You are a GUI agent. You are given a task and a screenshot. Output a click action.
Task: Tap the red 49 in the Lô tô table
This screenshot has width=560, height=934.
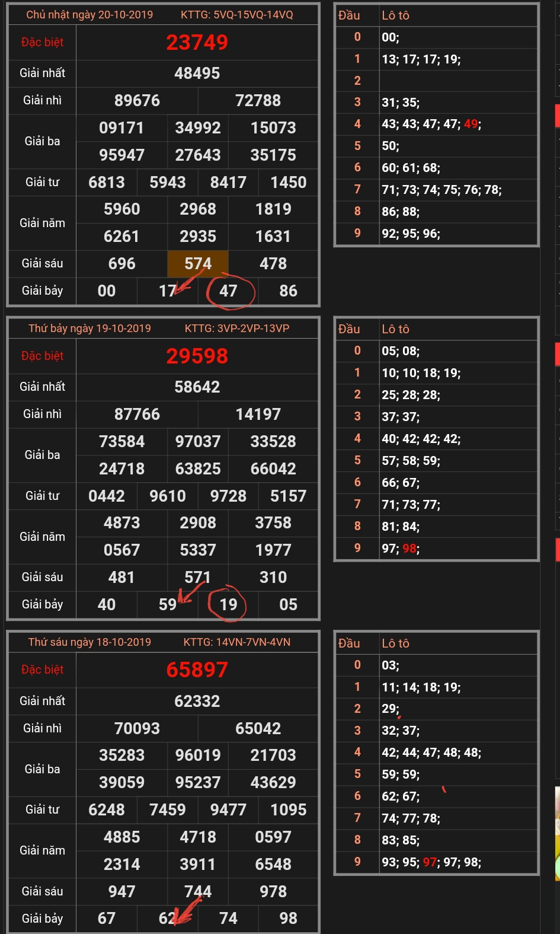[471, 124]
